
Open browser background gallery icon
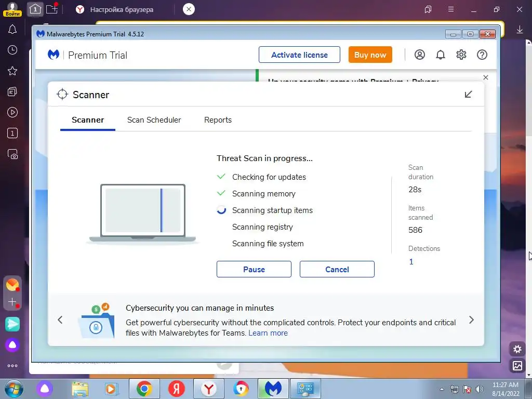coord(517,365)
